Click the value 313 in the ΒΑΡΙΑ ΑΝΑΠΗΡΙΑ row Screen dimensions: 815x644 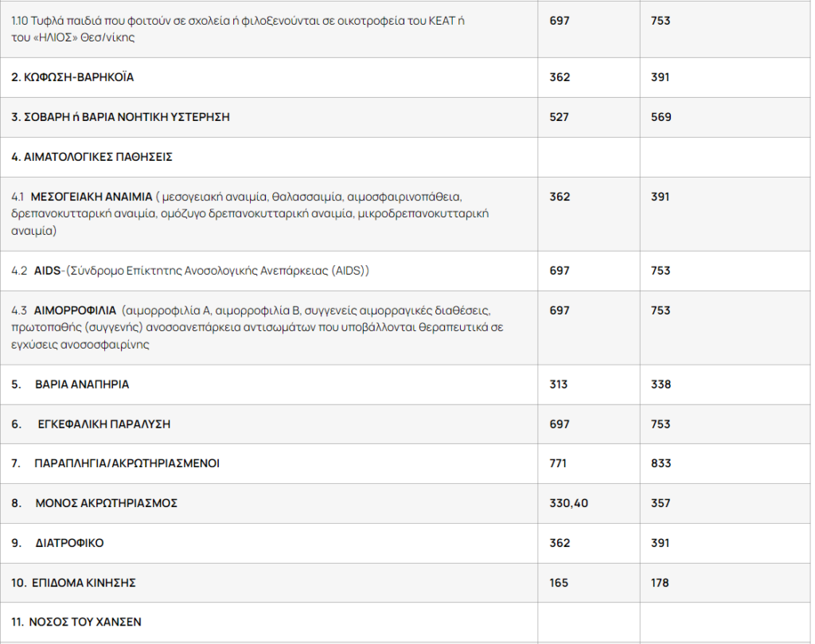click(x=559, y=384)
